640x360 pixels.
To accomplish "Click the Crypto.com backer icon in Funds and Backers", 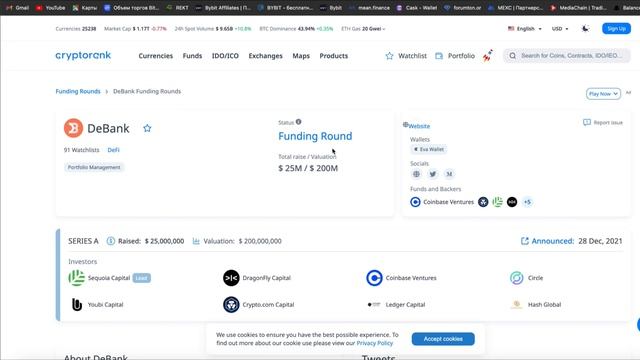I will 483,202.
